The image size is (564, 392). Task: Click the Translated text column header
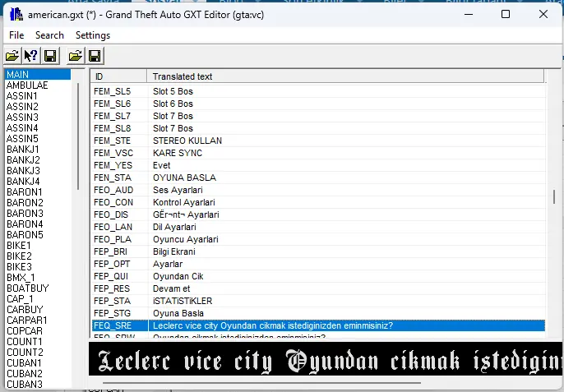(x=345, y=76)
